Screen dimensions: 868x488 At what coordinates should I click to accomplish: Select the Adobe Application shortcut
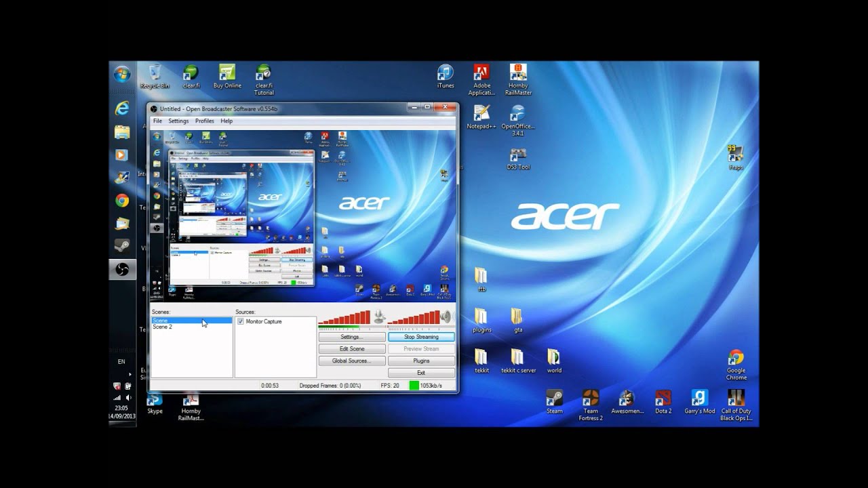pyautogui.click(x=481, y=80)
